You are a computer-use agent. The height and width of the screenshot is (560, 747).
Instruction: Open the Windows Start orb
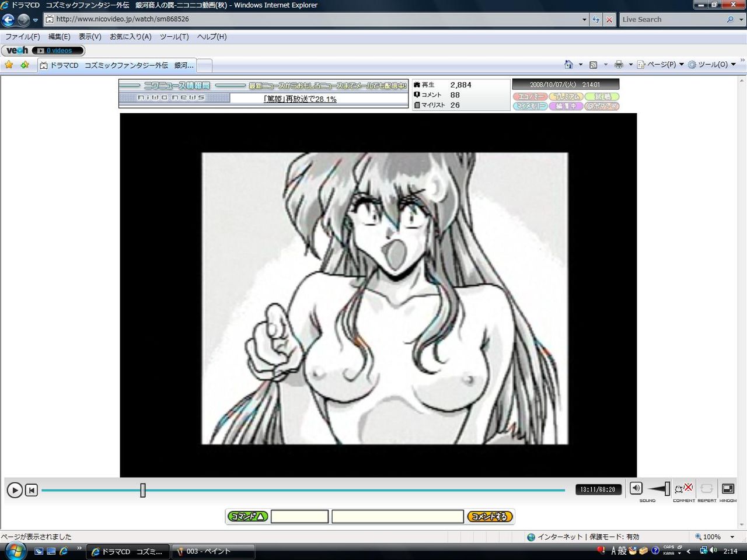[15, 550]
